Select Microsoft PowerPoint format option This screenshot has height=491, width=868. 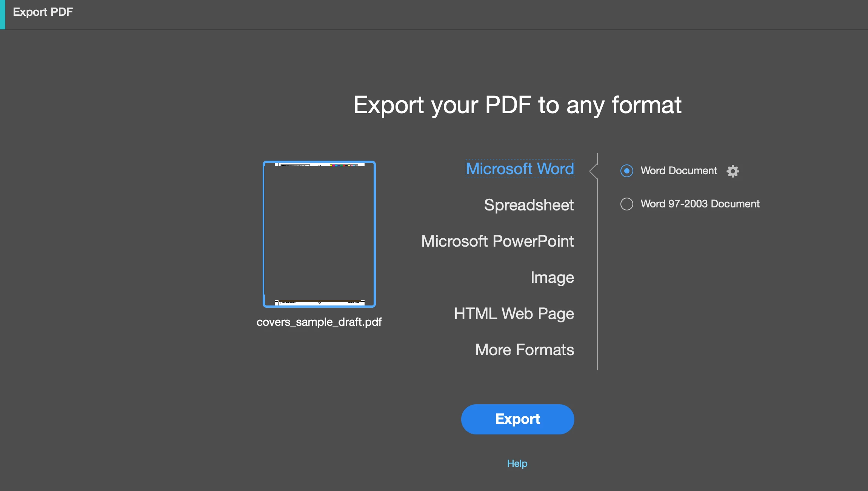point(497,241)
